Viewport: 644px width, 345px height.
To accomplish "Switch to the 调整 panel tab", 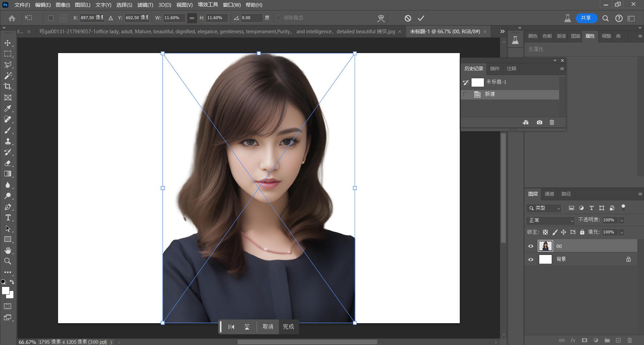I will [x=606, y=36].
